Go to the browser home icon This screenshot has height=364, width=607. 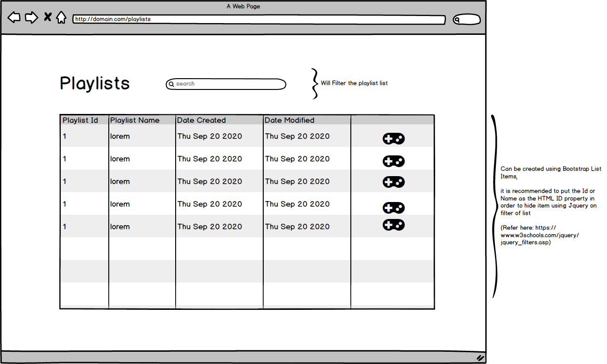61,17
